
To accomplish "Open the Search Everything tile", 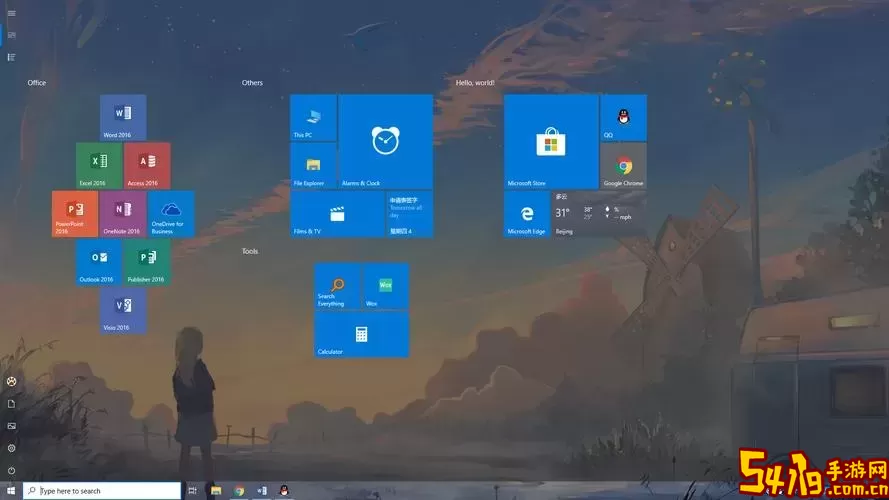I will 337,286.
